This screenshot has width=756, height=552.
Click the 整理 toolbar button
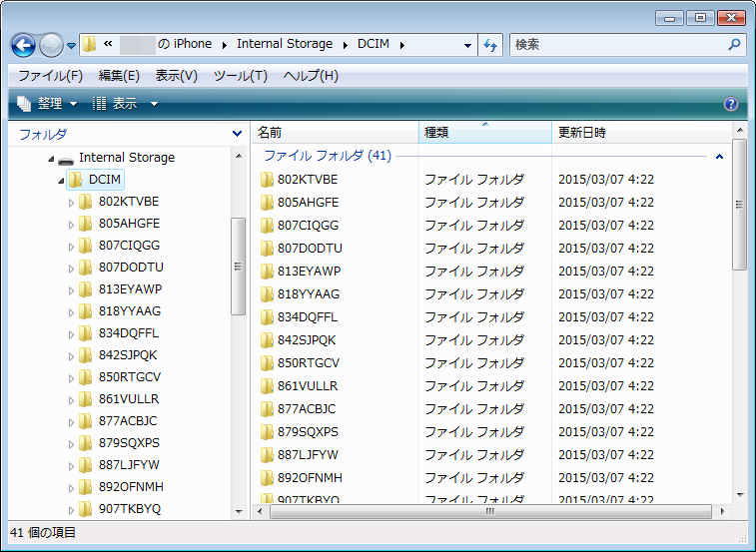(47, 104)
